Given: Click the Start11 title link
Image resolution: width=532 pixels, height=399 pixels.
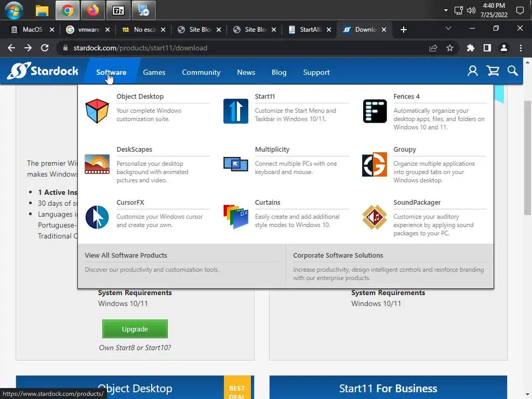Looking at the screenshot, I should click(x=265, y=96).
